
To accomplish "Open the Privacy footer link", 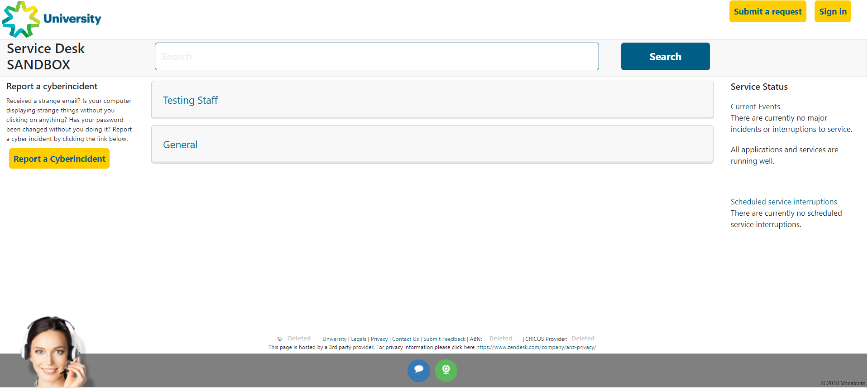I will coord(379,339).
